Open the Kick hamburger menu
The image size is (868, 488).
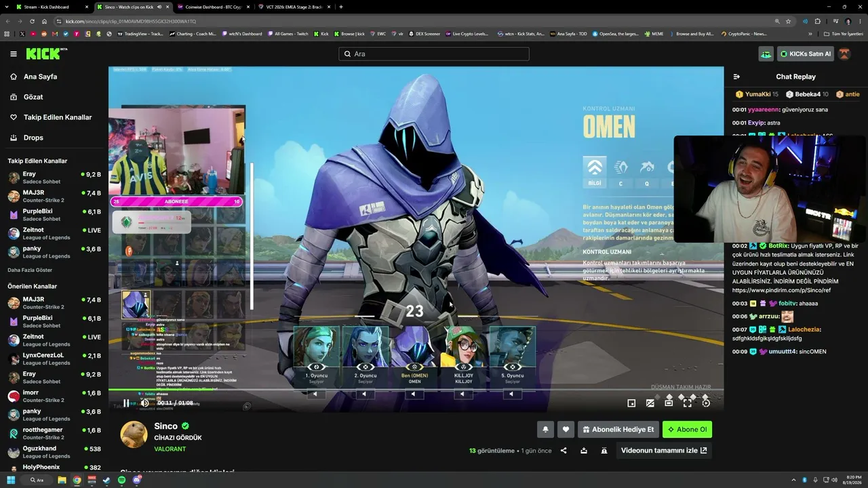coord(14,54)
